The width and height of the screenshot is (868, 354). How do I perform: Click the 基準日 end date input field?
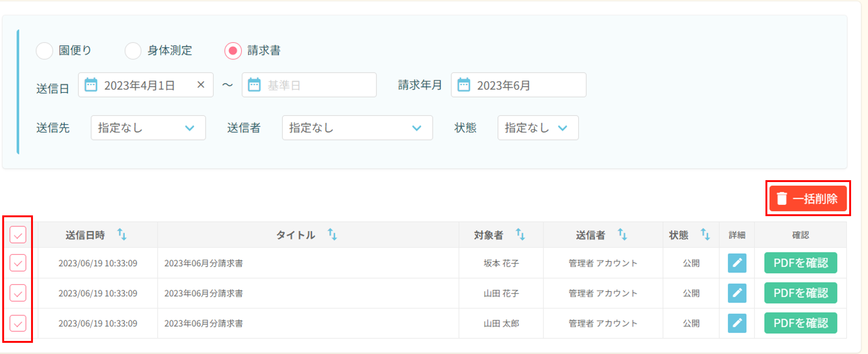coord(309,85)
